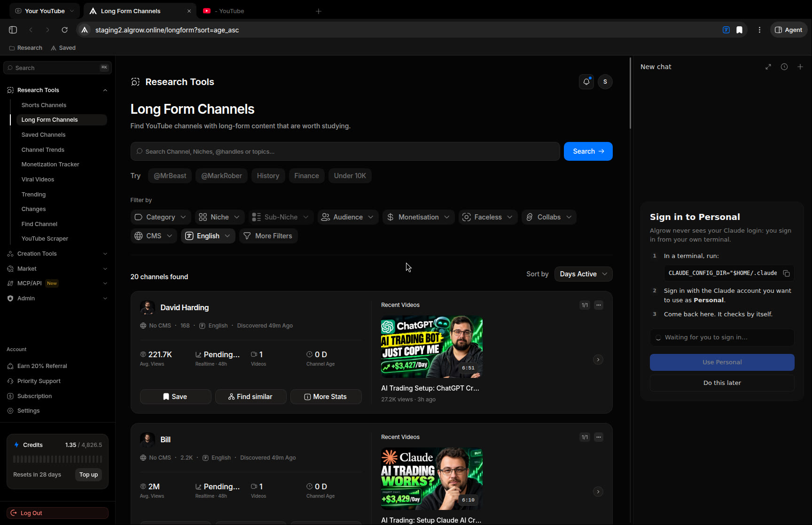Switch to the Your YouTube browser tab
This screenshot has width=812, height=525.
(x=45, y=11)
